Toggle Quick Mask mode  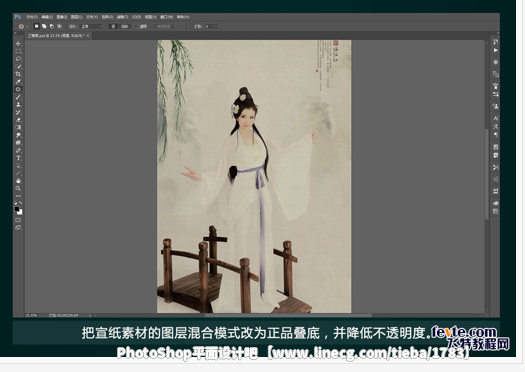click(18, 220)
